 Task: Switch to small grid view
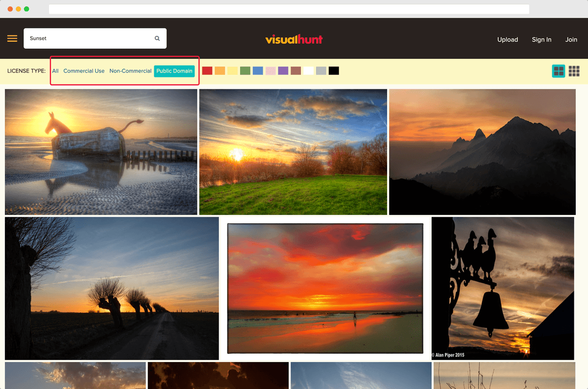coord(574,71)
